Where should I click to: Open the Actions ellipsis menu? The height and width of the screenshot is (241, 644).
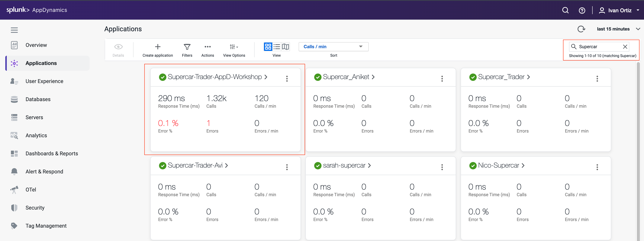[208, 47]
